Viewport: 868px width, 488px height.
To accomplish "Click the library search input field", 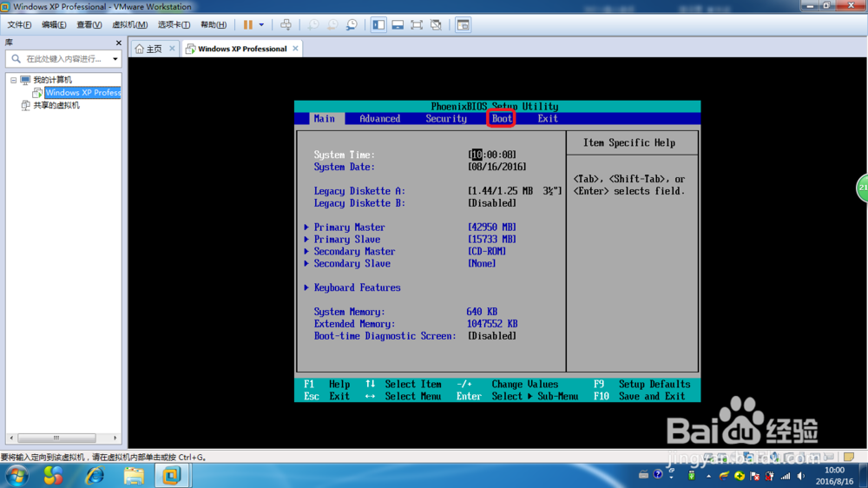I will tap(65, 59).
